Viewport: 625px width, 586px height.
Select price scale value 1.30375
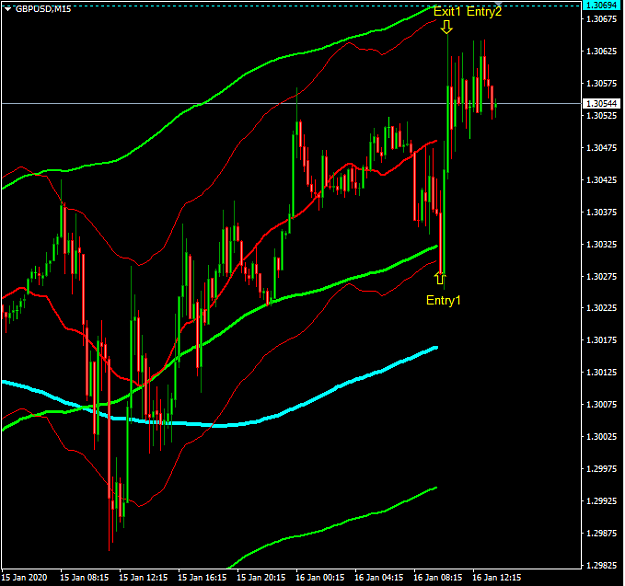click(601, 212)
